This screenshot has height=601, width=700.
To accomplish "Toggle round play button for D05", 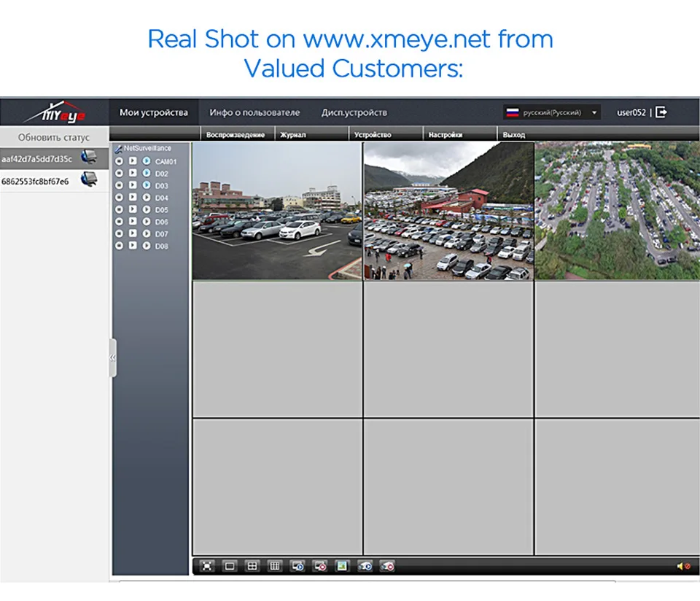I will coord(147,209).
